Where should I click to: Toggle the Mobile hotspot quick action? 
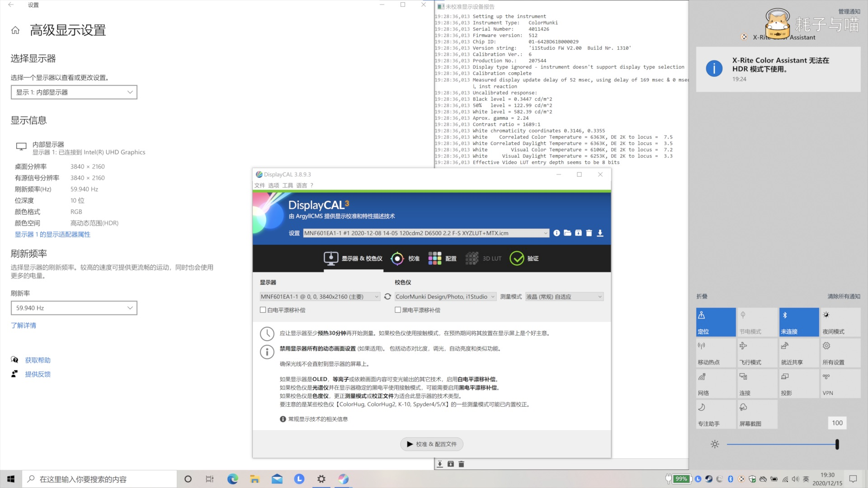coord(716,353)
